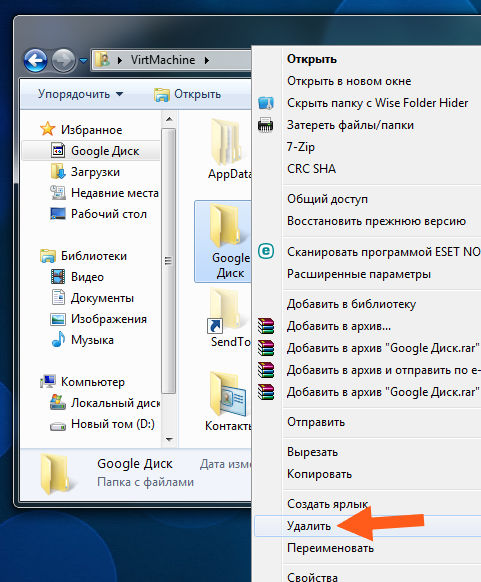Viewport: 481px width, 582px height.
Task: Click WinRAR icon beside архив и отправить
Action: (x=266, y=370)
